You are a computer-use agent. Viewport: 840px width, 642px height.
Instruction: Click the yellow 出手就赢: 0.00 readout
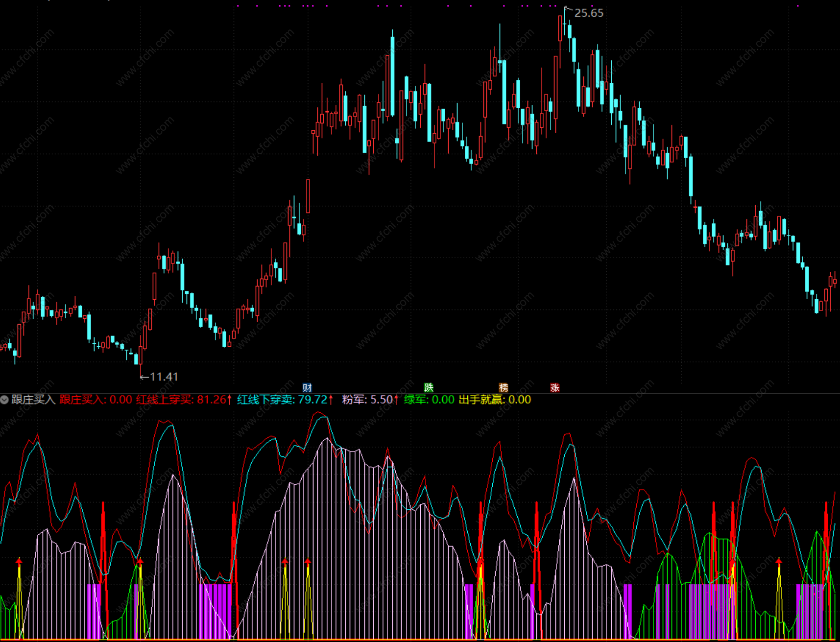pos(495,400)
